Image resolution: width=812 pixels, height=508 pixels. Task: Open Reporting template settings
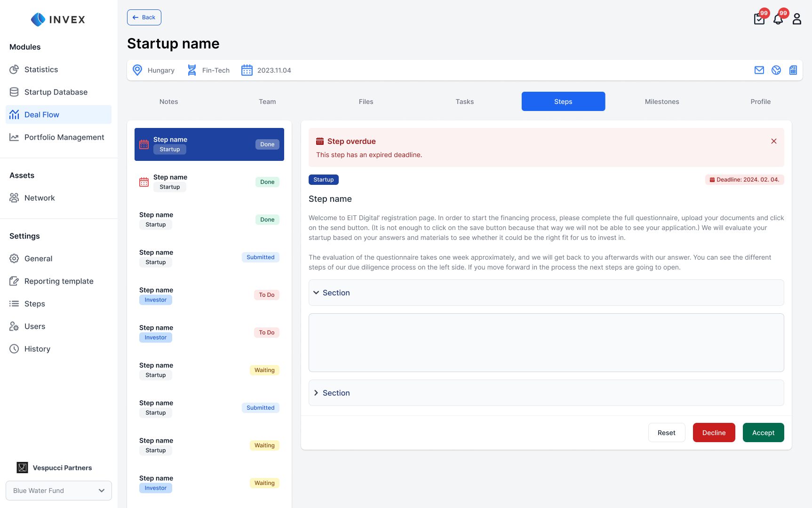click(59, 281)
